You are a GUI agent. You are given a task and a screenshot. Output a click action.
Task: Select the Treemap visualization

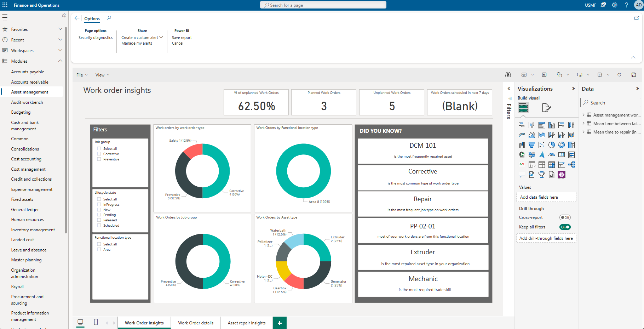571,144
